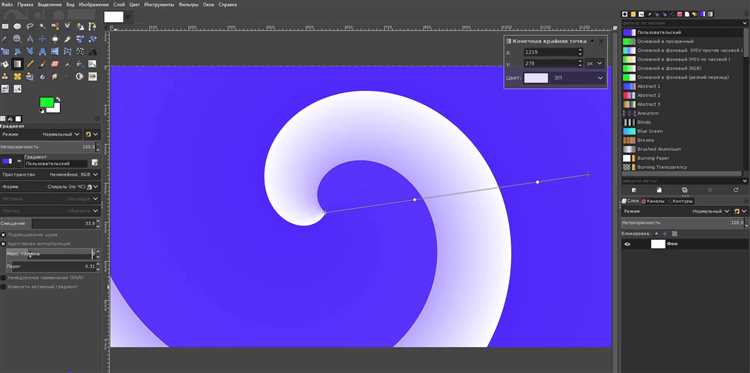Open the Файл menu

[7, 4]
